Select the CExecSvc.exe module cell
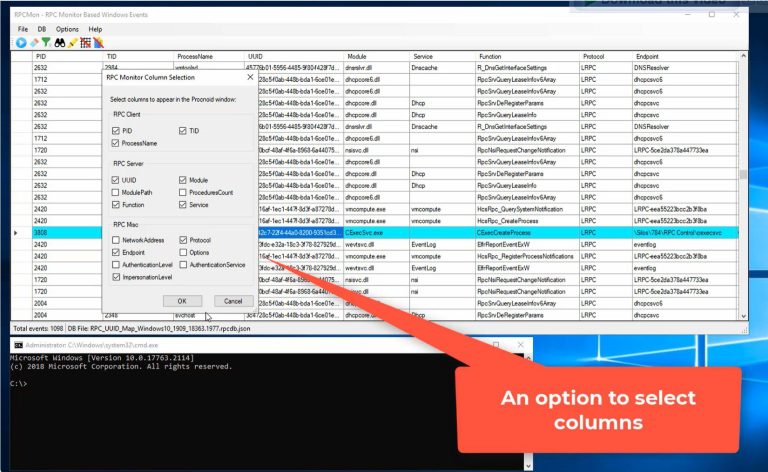The image size is (768, 472). click(x=376, y=233)
